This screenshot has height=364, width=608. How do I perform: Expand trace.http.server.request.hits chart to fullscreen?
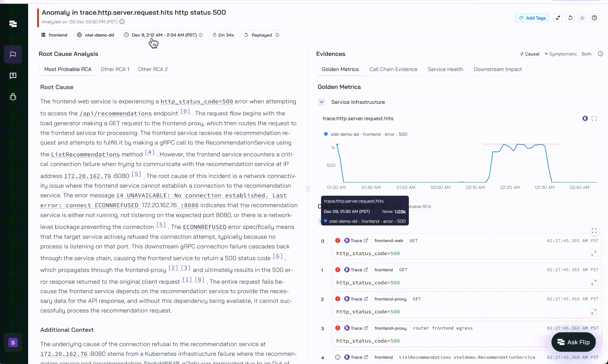(594, 118)
